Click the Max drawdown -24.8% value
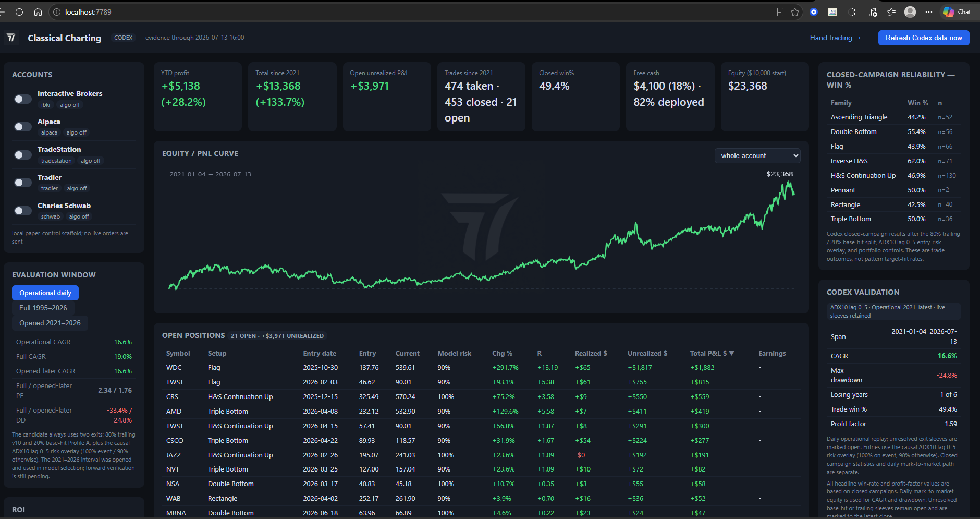This screenshot has height=519, width=980. 947,376
